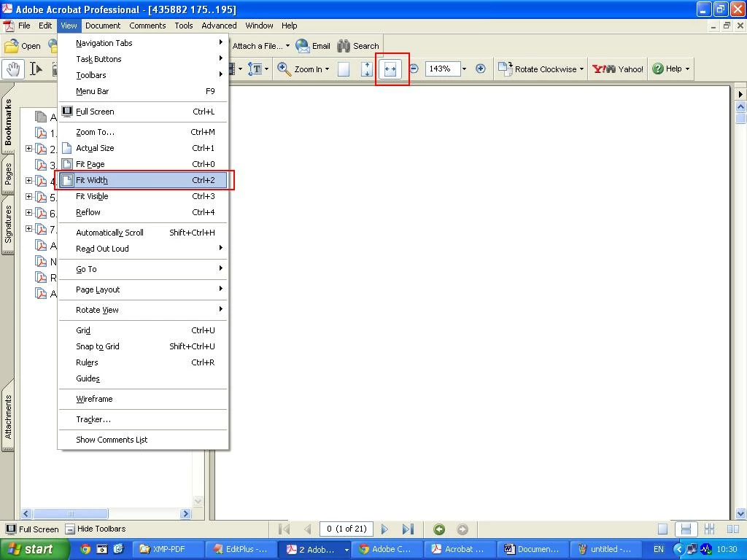The height and width of the screenshot is (560, 747).
Task: Open the Zoom In tool dropdown arrow
Action: click(x=327, y=69)
